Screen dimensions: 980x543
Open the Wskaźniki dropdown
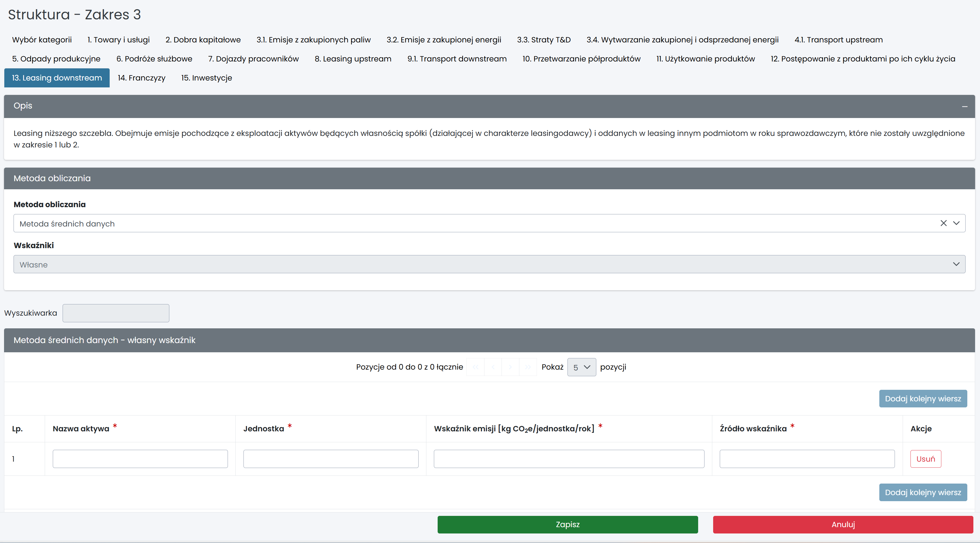[489, 264]
